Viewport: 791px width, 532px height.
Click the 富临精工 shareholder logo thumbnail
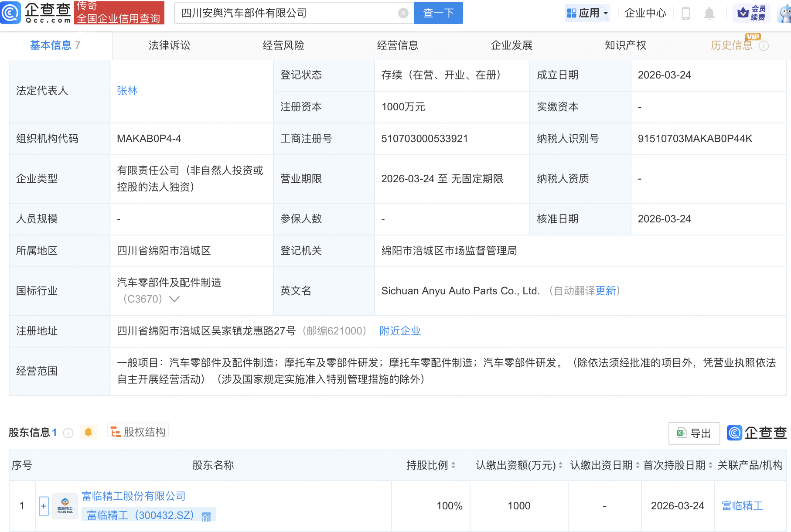[65, 505]
